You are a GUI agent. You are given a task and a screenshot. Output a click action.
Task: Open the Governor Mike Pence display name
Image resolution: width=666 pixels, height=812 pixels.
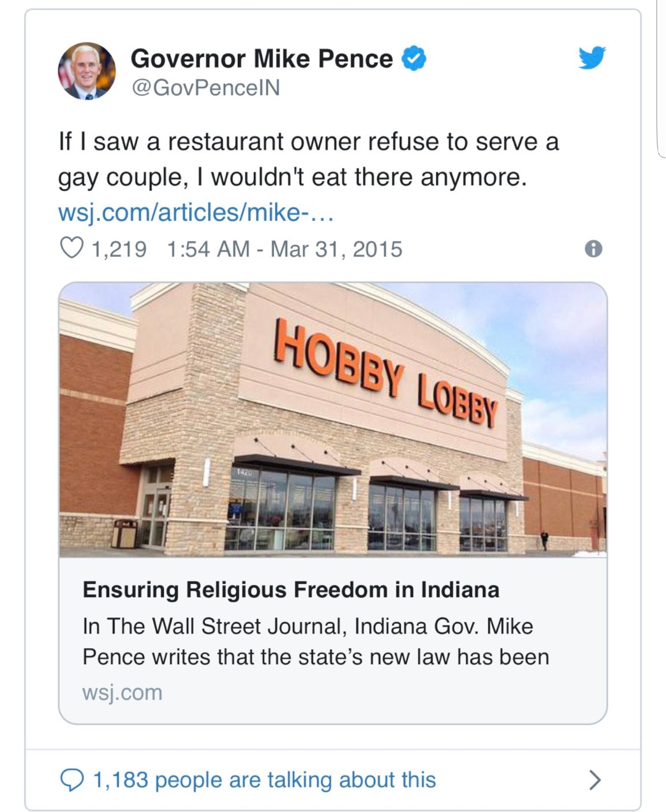pyautogui.click(x=262, y=59)
